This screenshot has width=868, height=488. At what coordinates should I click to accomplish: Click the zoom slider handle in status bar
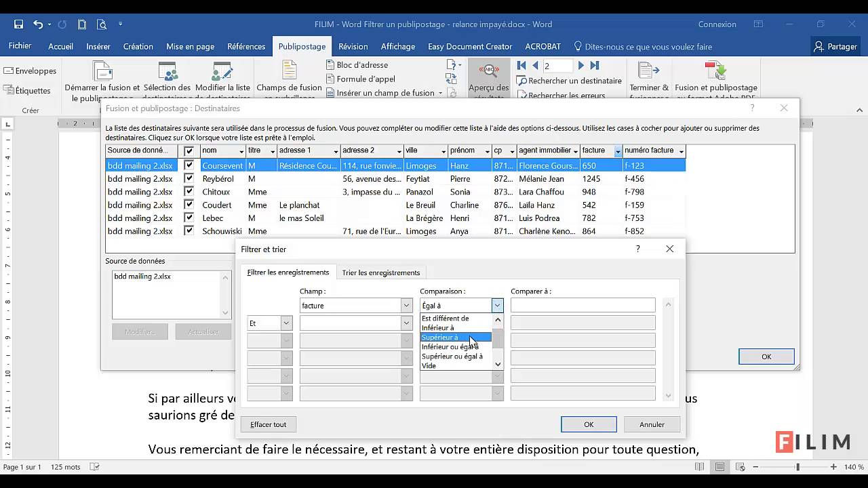click(x=798, y=467)
